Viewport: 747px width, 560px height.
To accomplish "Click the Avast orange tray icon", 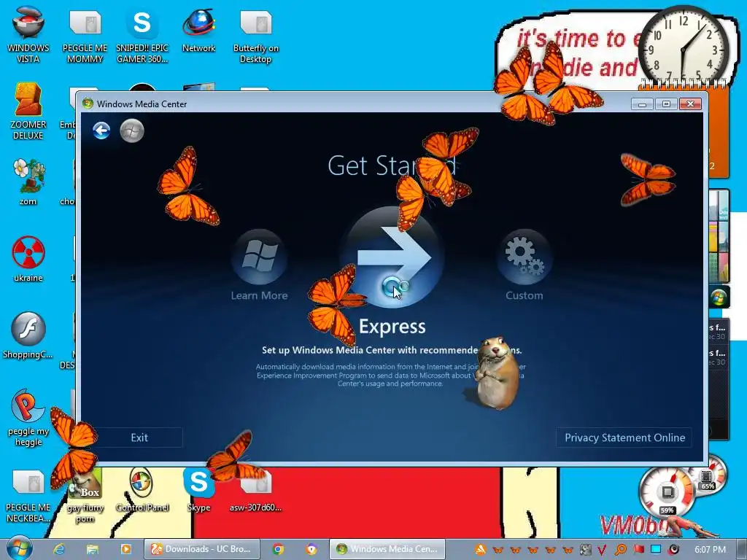I will point(480,550).
